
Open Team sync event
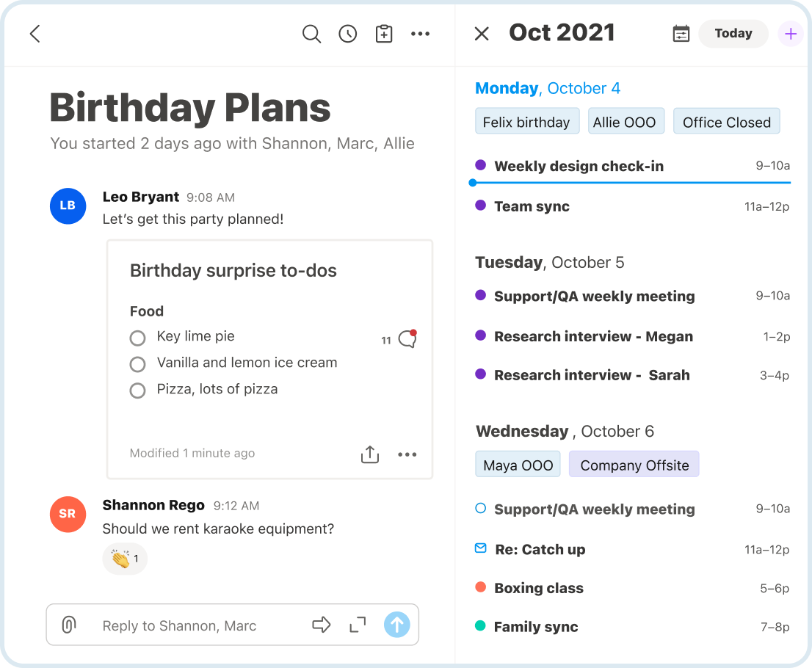(x=632, y=206)
